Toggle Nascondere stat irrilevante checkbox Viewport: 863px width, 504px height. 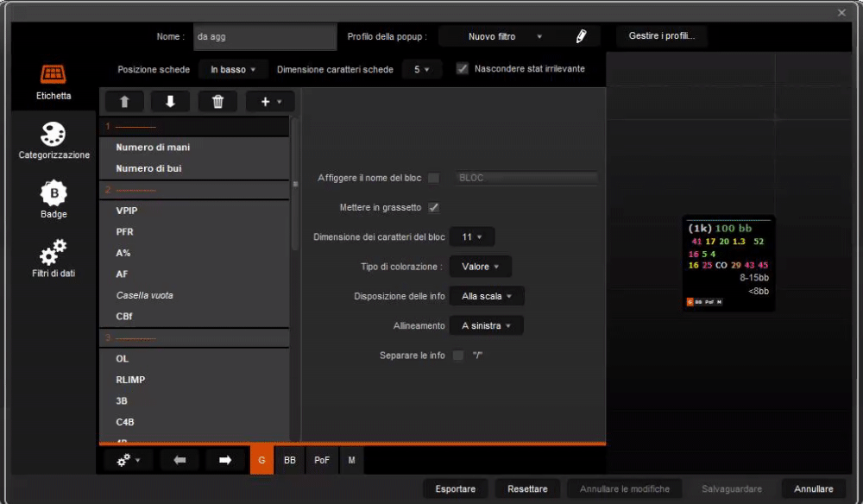coord(463,69)
